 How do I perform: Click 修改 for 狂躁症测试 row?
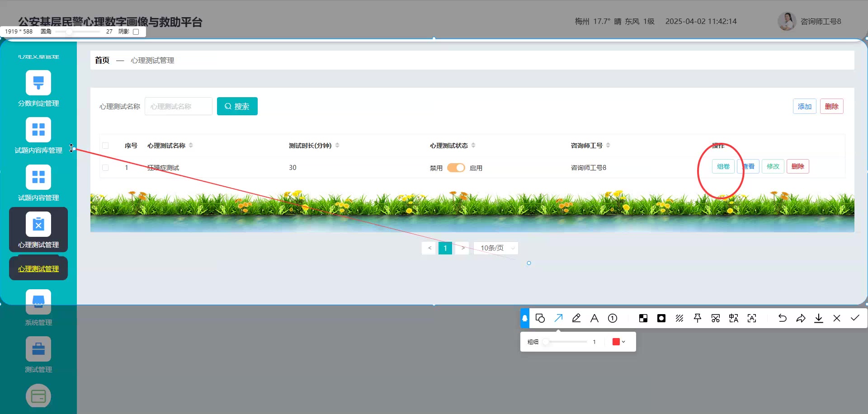tap(773, 166)
